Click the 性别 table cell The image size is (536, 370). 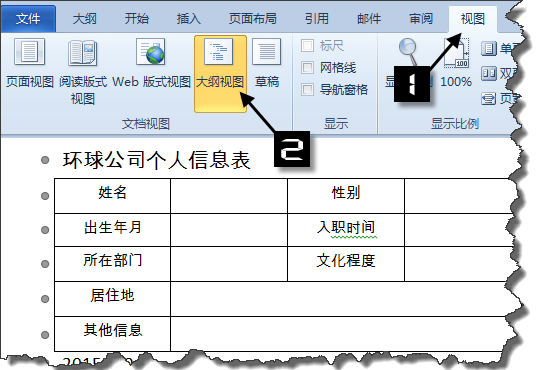pyautogui.click(x=346, y=196)
